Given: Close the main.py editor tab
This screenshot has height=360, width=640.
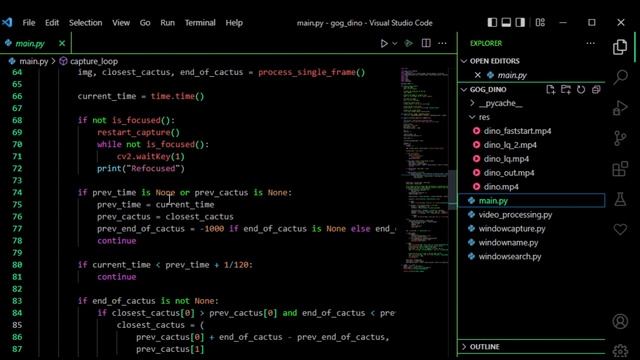Looking at the screenshot, I should tap(62, 43).
